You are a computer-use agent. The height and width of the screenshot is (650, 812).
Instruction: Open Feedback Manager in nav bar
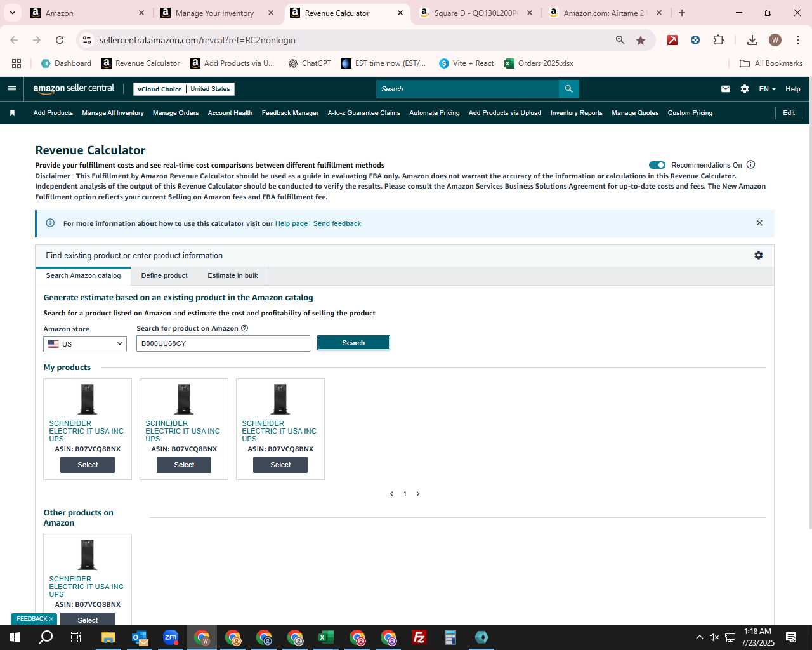(290, 113)
